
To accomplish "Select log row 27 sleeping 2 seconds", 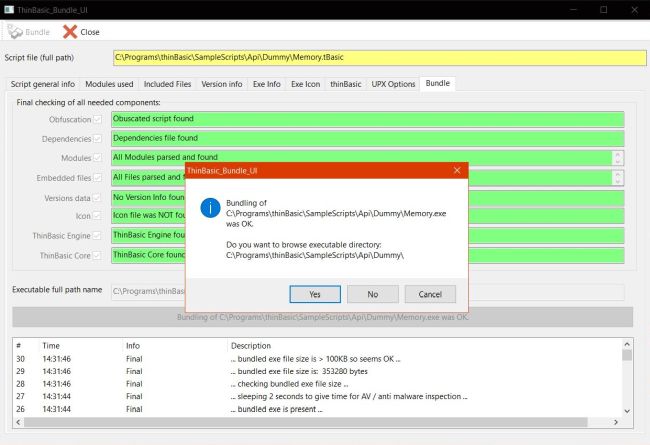I will [318, 396].
